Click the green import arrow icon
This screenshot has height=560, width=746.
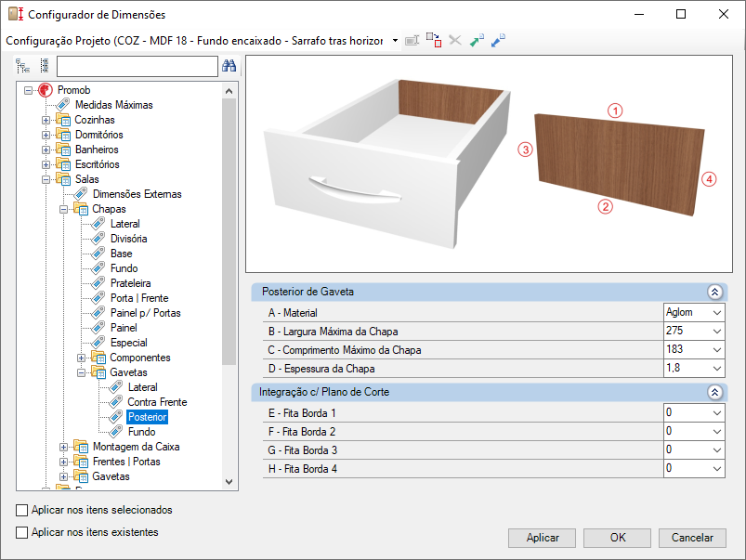[x=477, y=41]
